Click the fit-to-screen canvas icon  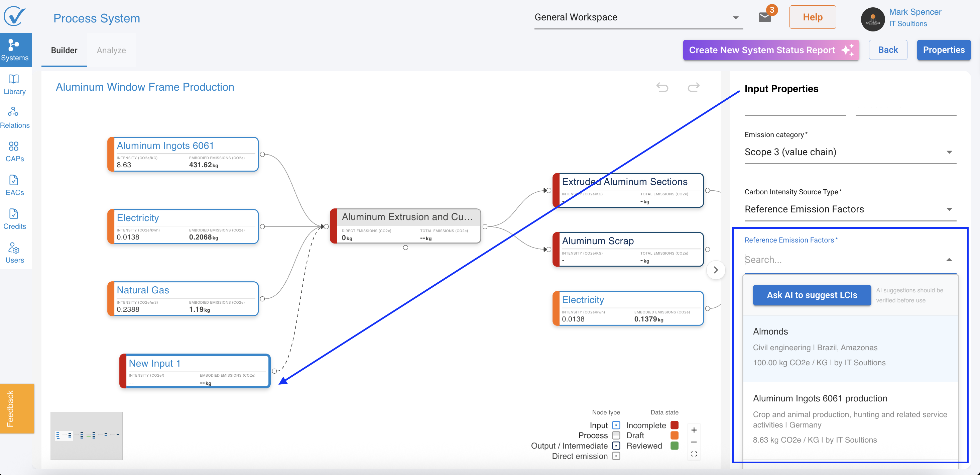tap(694, 454)
